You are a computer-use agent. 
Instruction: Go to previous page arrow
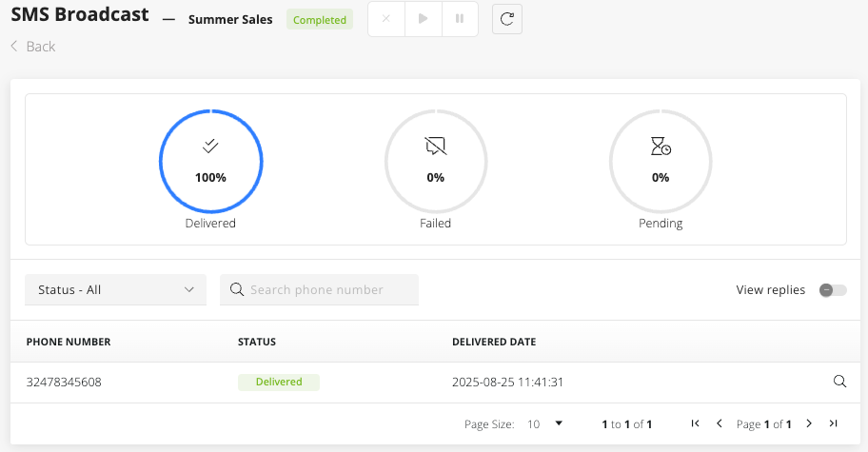pyautogui.click(x=720, y=423)
